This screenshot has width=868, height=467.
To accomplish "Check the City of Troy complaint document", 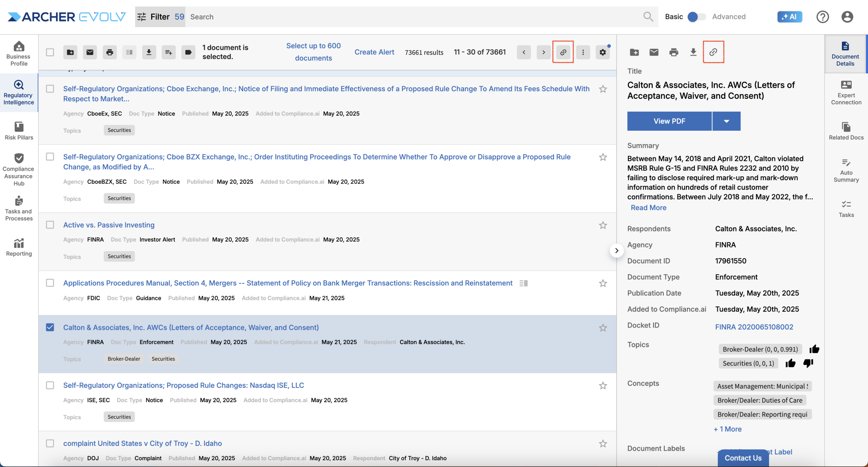I will pyautogui.click(x=50, y=444).
